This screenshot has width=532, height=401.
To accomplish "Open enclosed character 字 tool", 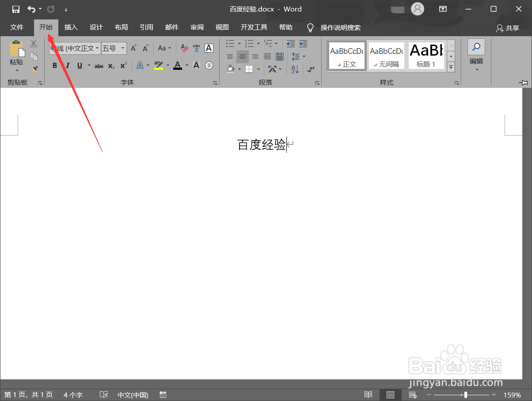I will click(209, 66).
